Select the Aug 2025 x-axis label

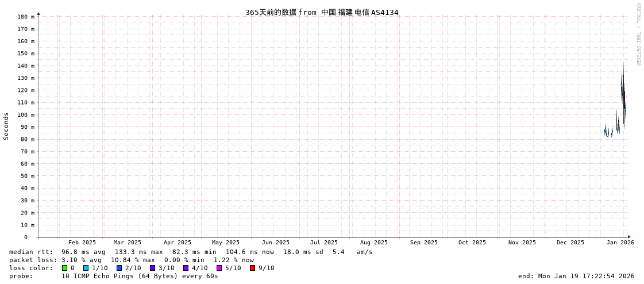click(374, 243)
